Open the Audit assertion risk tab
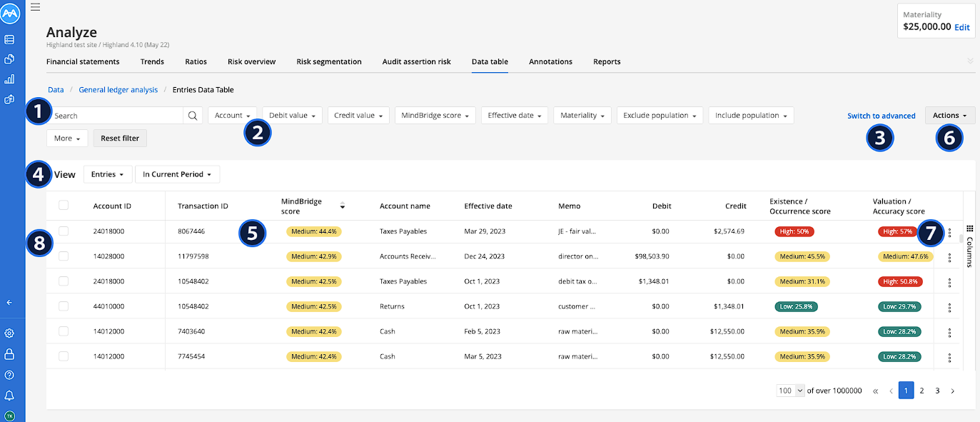 coord(417,62)
